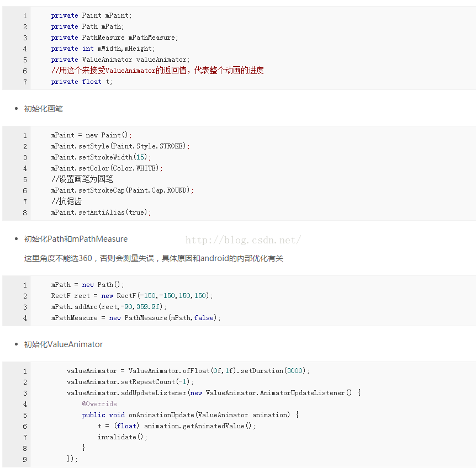Viewport: 476px width, 468px height.
Task: Click the 'public void onAnimationUpdate' line
Action: point(191,415)
